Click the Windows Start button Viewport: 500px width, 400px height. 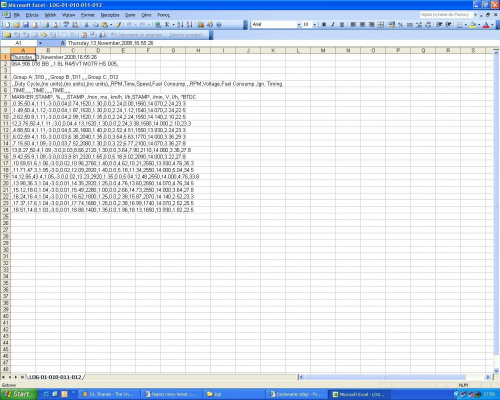18,394
